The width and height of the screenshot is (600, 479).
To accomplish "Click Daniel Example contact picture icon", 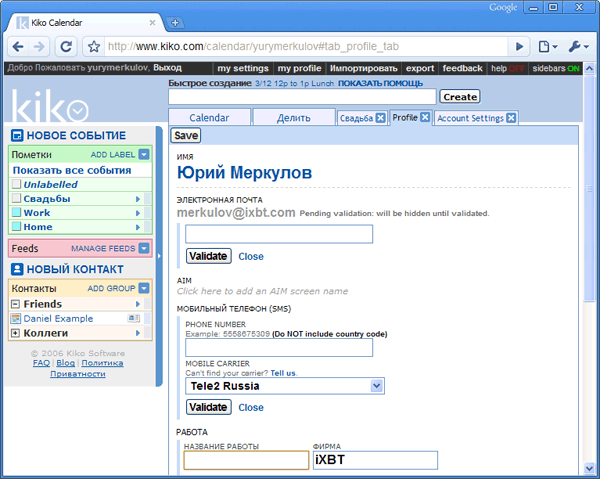I will point(15,318).
